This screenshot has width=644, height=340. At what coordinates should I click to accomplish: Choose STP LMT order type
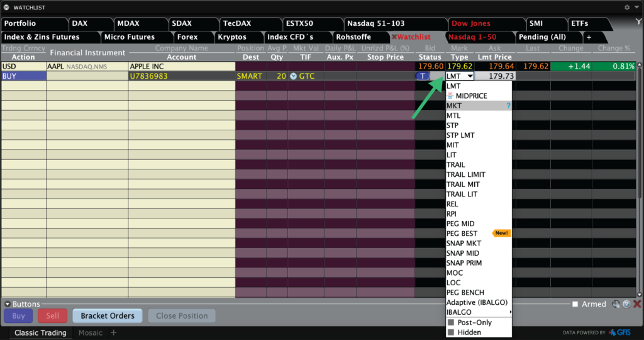coord(479,135)
